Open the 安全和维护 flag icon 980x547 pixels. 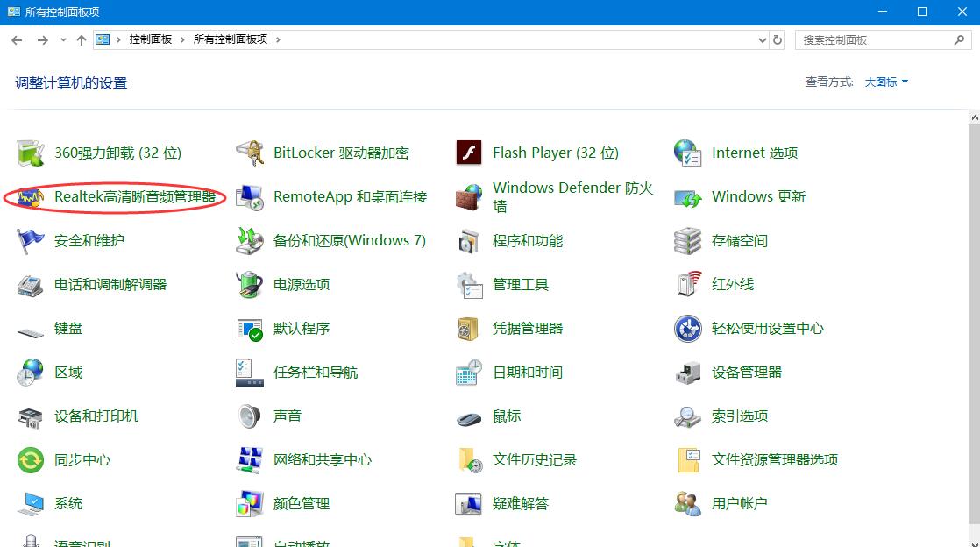coord(30,241)
